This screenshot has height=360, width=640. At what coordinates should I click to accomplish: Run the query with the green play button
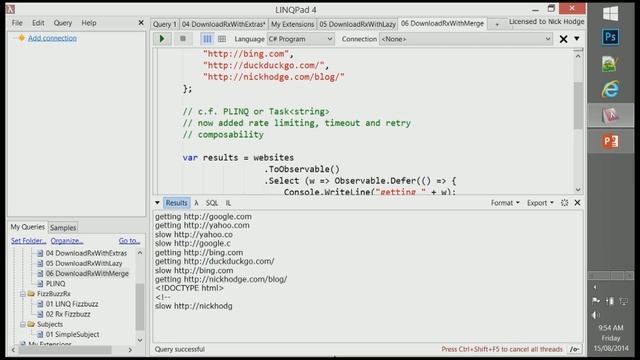coord(162,39)
